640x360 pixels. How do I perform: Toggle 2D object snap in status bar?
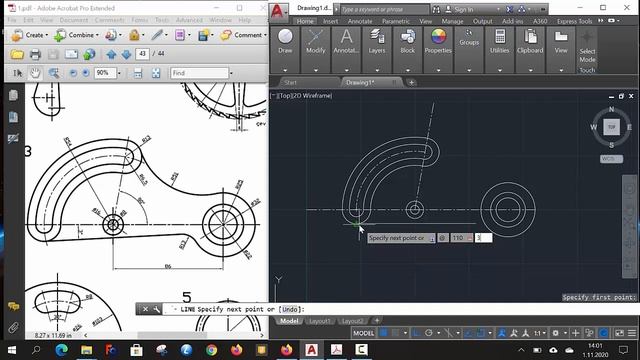click(481, 333)
